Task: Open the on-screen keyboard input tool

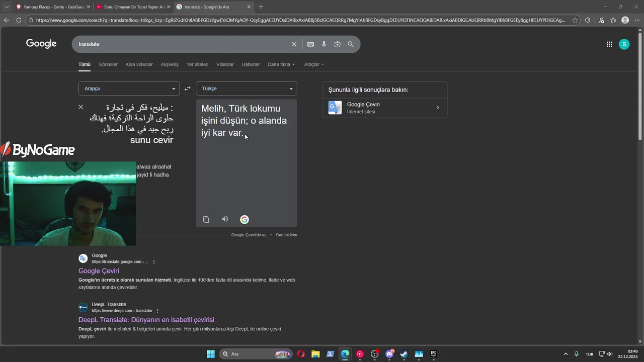Action: click(310, 44)
